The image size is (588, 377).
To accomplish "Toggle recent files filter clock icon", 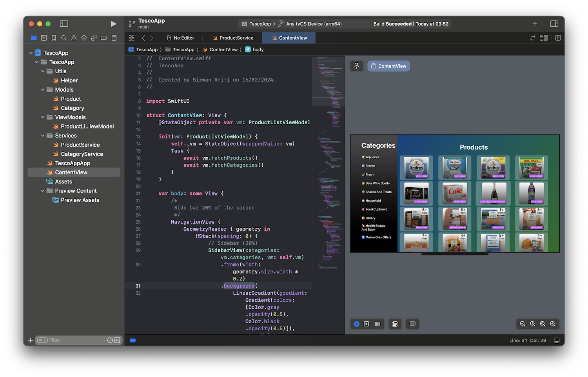I will [x=110, y=340].
